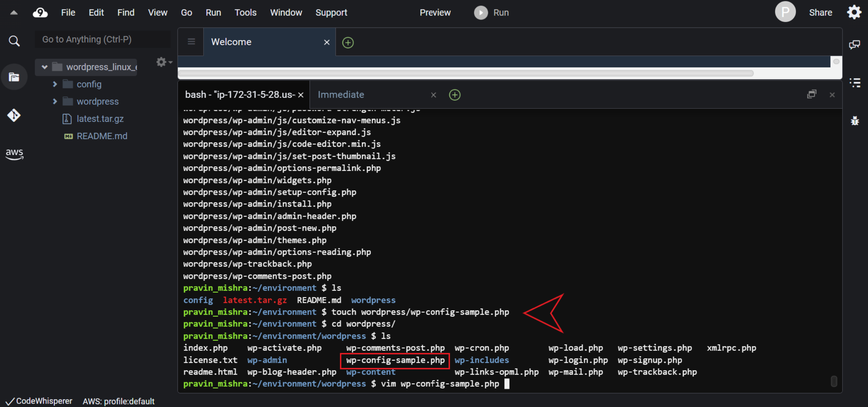Click the config folder icon

[68, 84]
